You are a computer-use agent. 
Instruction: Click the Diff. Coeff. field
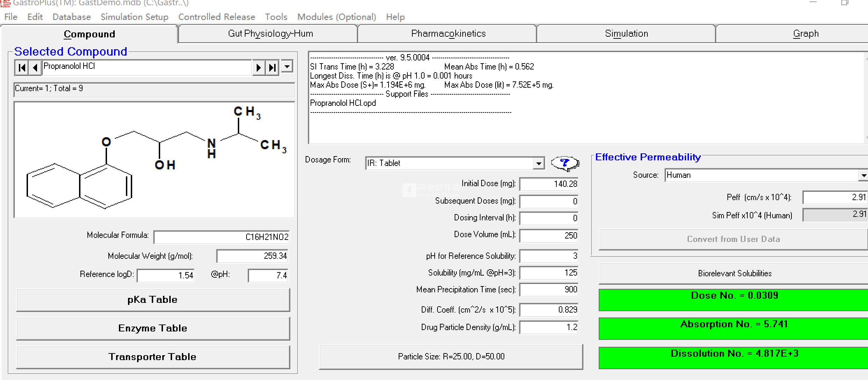(x=549, y=310)
